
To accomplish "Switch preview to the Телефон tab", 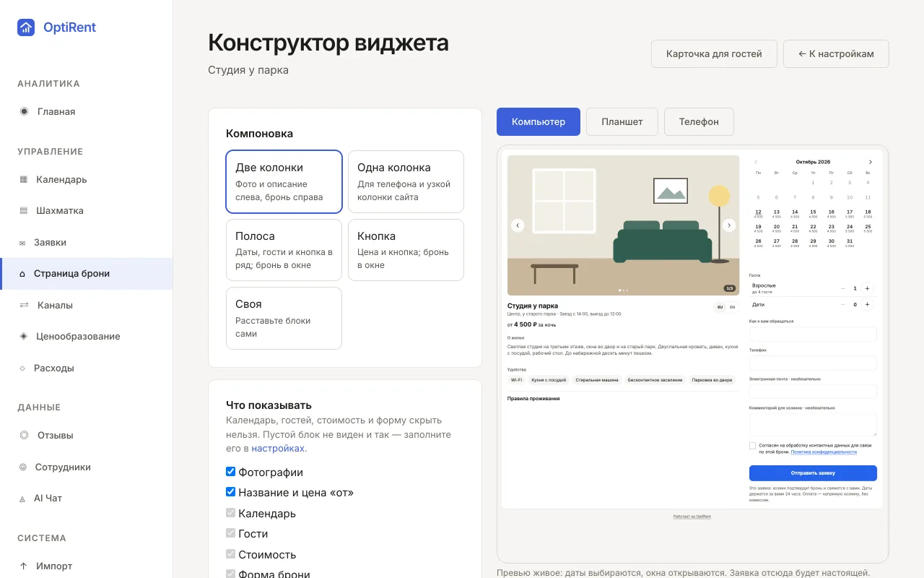I will (699, 121).
